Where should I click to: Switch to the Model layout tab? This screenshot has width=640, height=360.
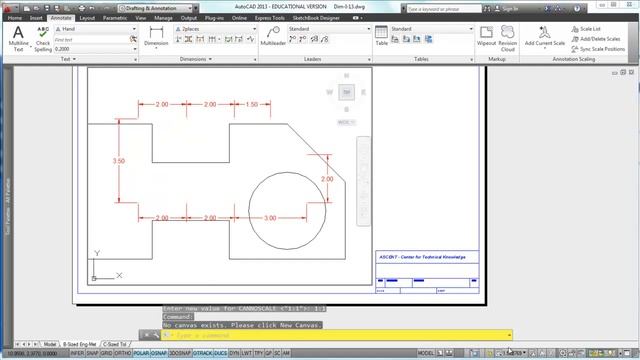tap(50, 344)
